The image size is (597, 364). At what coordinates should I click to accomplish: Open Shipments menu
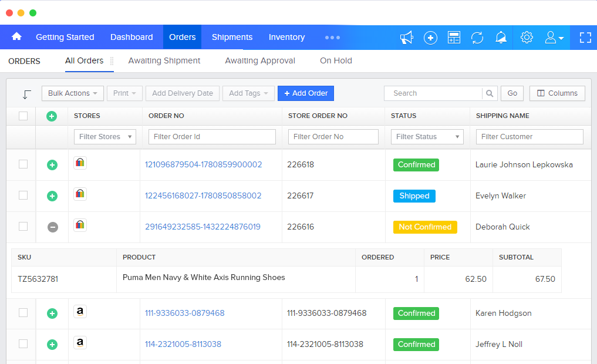(232, 38)
